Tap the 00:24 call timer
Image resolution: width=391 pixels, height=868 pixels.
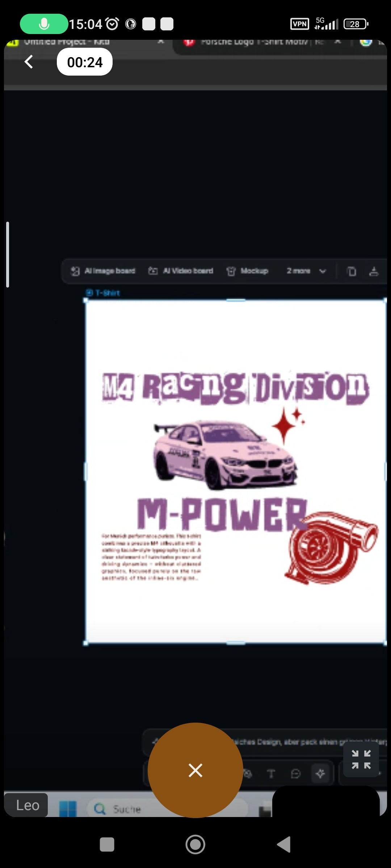[x=85, y=62]
